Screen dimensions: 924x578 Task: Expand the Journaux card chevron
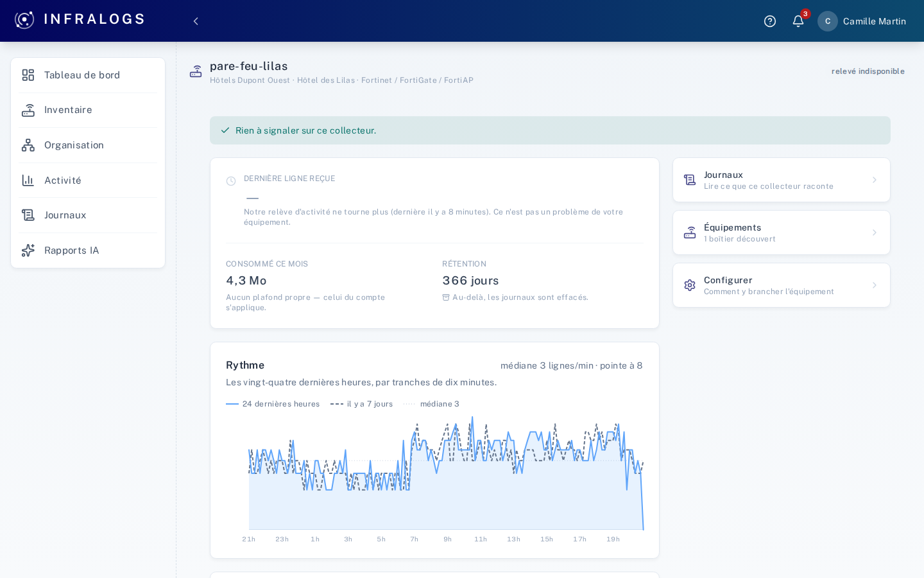click(x=874, y=180)
